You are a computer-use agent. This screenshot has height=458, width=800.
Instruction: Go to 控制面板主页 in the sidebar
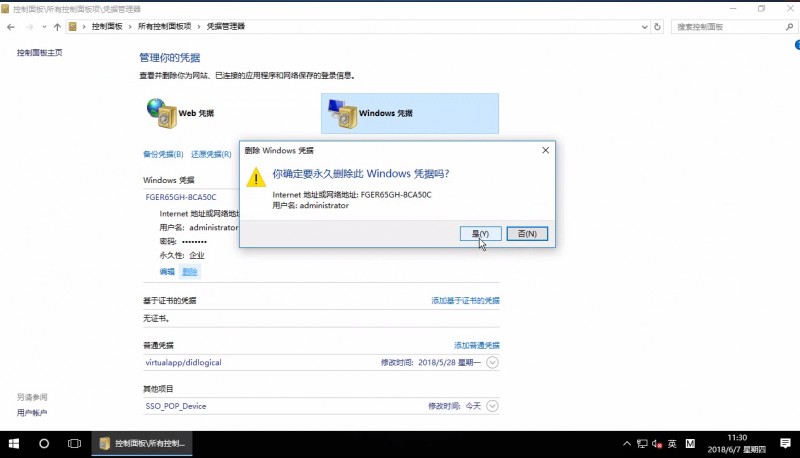point(39,53)
